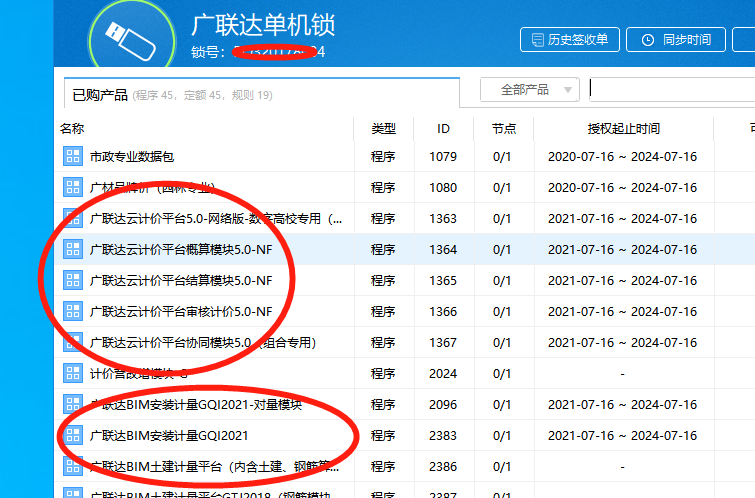Image resolution: width=755 pixels, height=498 pixels.
Task: Click the icon beside 广联达云计价平台审核计价5.0-NF
Action: (73, 311)
